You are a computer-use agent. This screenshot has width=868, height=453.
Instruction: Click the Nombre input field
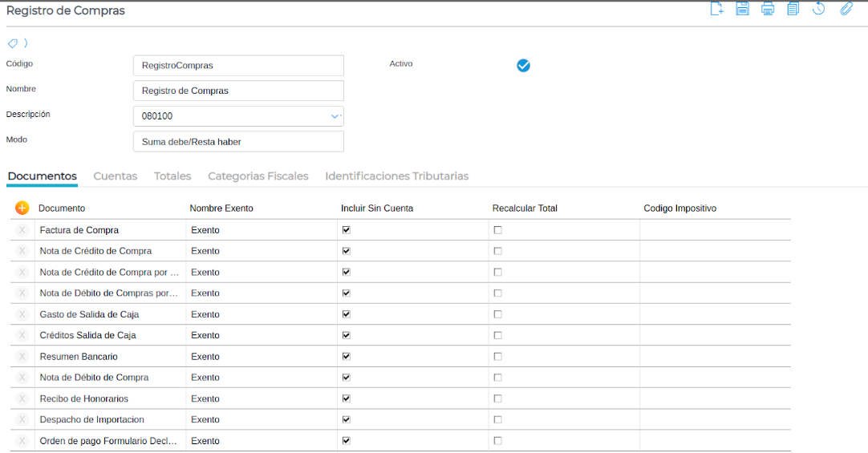(x=237, y=91)
